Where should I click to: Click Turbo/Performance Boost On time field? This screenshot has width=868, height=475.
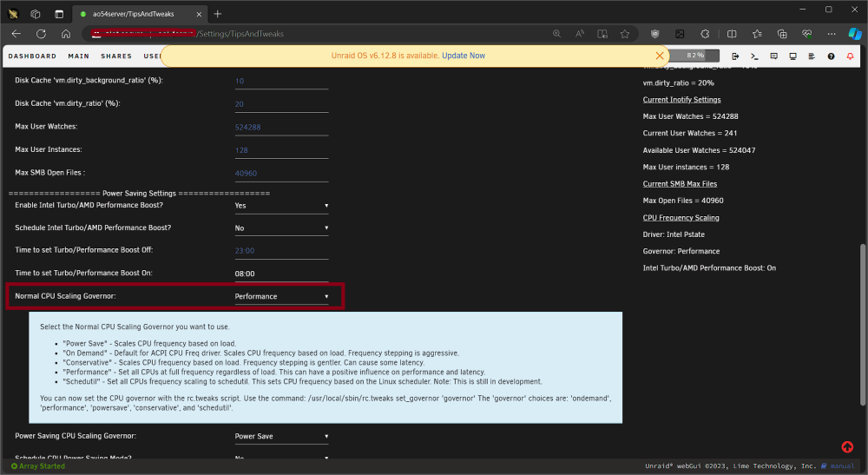pyautogui.click(x=281, y=274)
